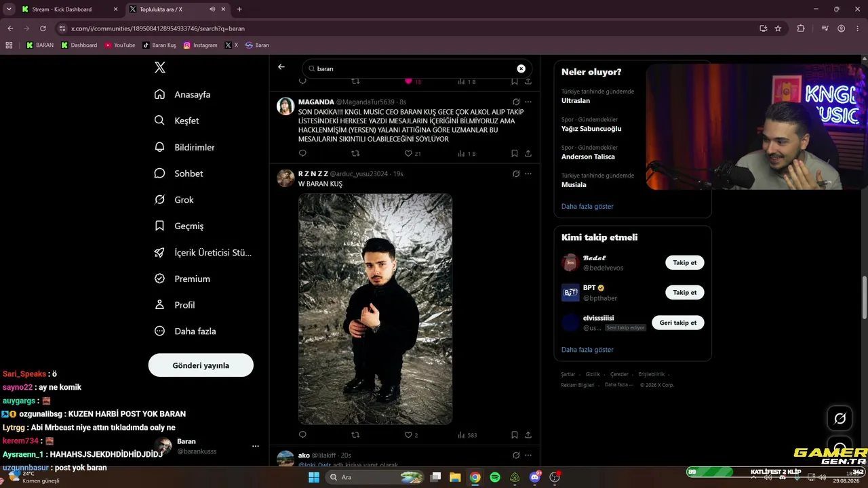The height and width of the screenshot is (488, 868).
Task: Share MAGANDA's post
Action: tap(528, 154)
